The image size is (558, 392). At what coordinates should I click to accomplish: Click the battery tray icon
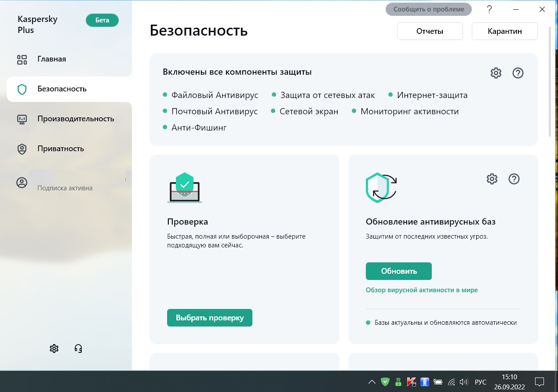click(x=438, y=381)
